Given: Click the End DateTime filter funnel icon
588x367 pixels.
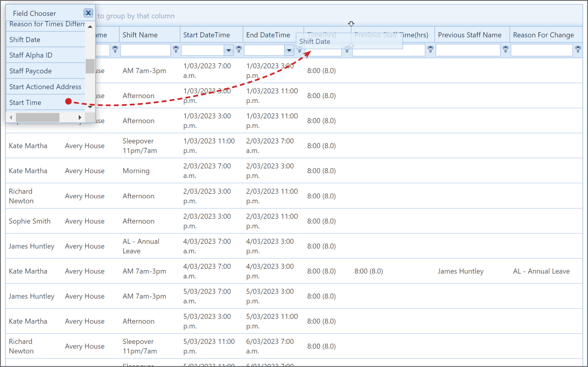Looking at the screenshot, I should point(300,49).
